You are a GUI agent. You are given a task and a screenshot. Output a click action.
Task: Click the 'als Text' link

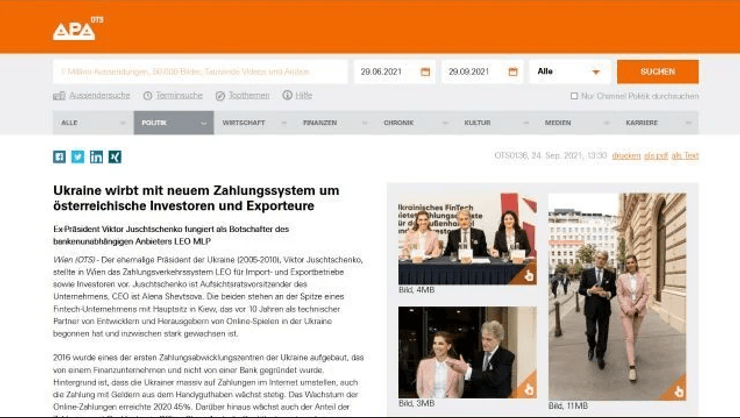point(685,156)
